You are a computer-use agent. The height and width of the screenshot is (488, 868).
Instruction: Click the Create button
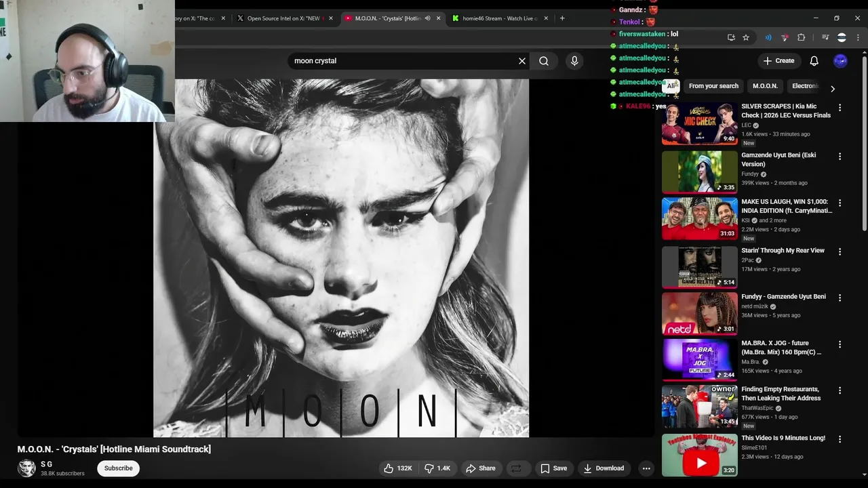click(x=778, y=61)
